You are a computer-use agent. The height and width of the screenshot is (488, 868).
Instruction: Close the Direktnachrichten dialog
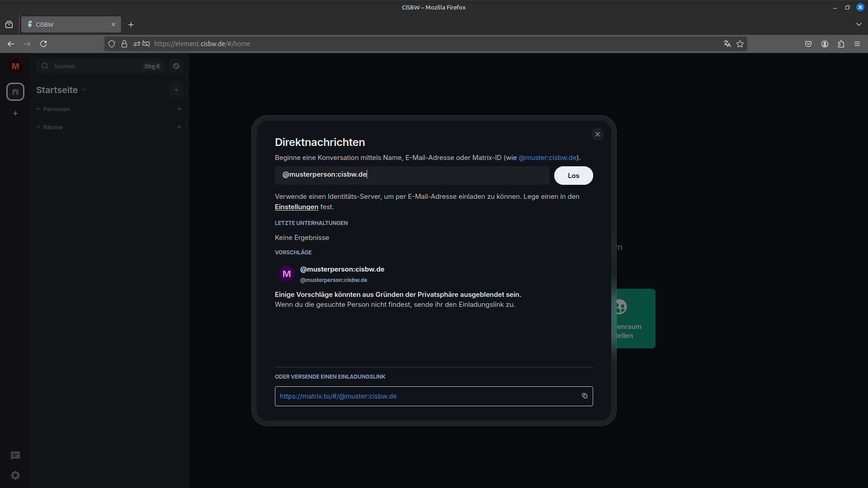(x=597, y=134)
